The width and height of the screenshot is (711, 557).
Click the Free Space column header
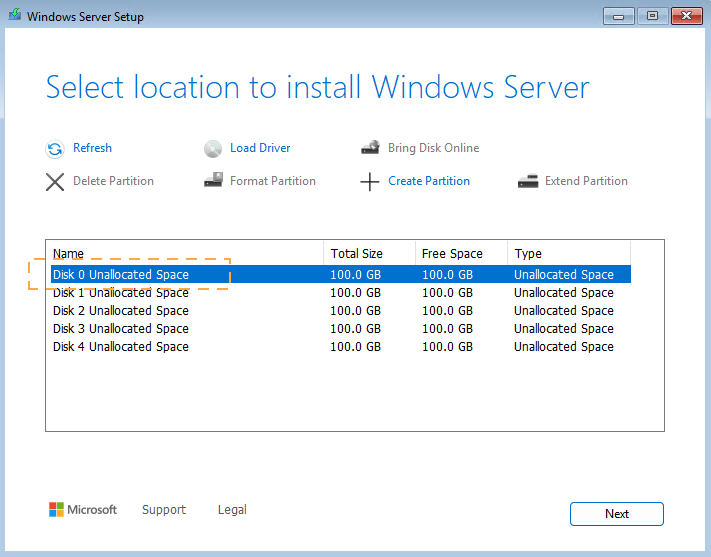pyautogui.click(x=460, y=254)
